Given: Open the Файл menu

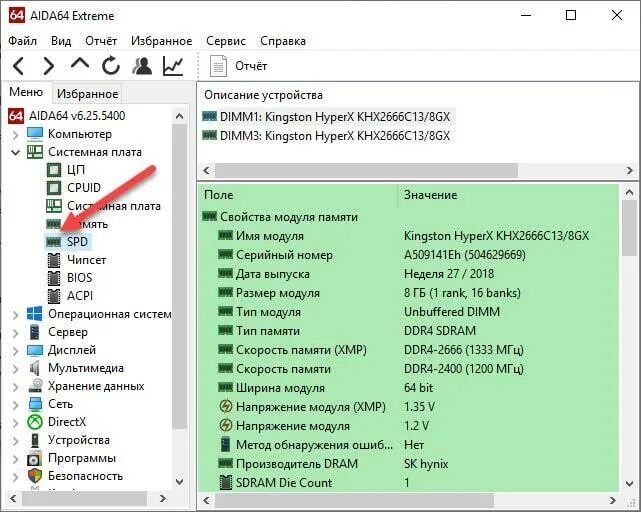Looking at the screenshot, I should 23,41.
